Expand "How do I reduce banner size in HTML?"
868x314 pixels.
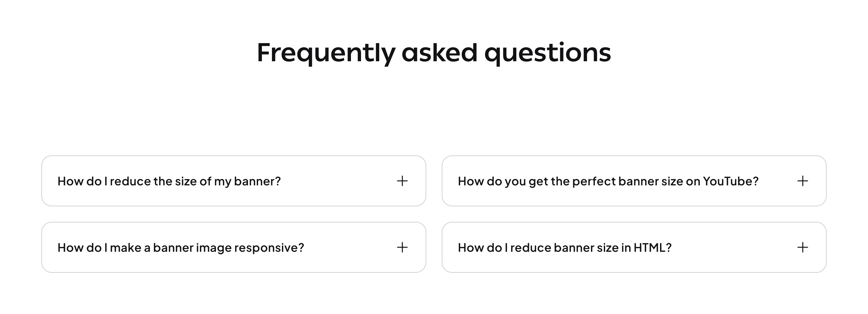tap(634, 247)
